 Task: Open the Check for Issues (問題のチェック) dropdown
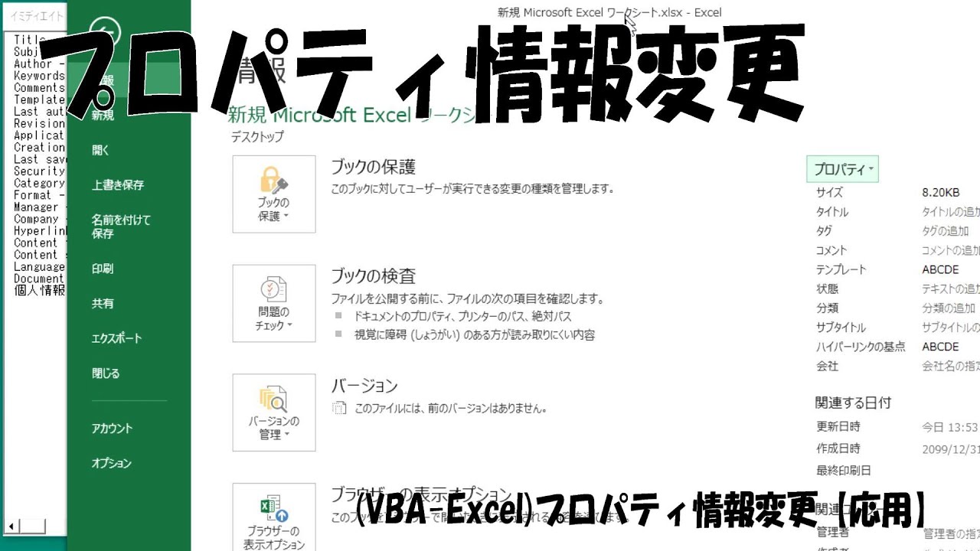click(x=274, y=303)
